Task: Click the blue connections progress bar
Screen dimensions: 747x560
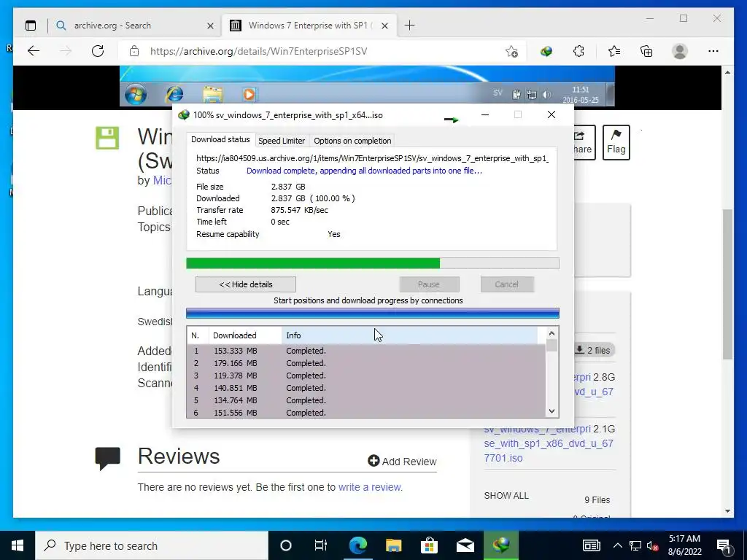Action: [x=373, y=313]
